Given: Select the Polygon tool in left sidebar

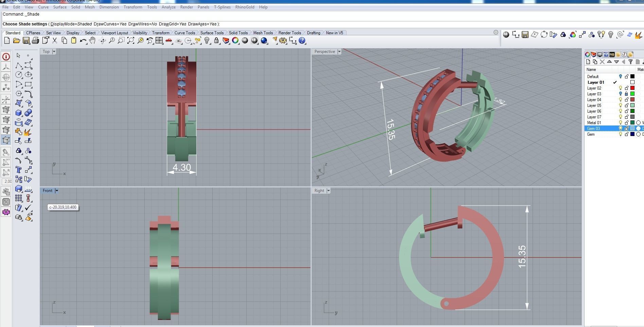Looking at the screenshot, I should click(x=19, y=94).
